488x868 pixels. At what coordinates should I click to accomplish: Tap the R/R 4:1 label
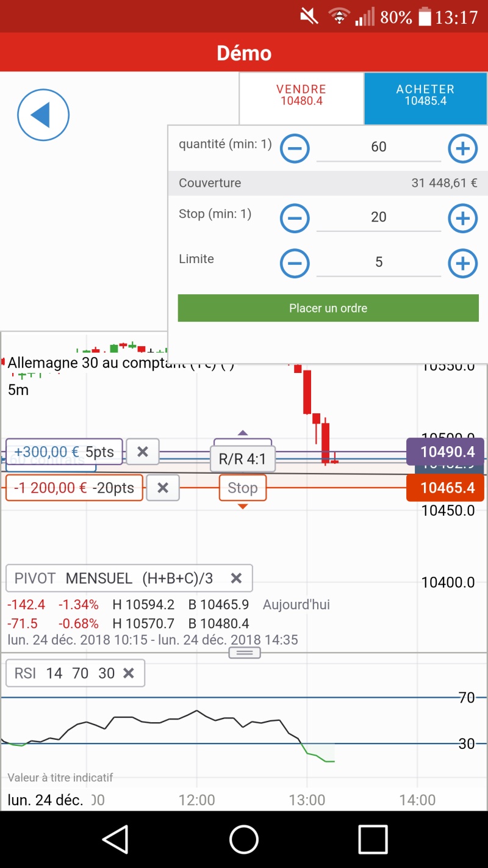[x=242, y=459]
